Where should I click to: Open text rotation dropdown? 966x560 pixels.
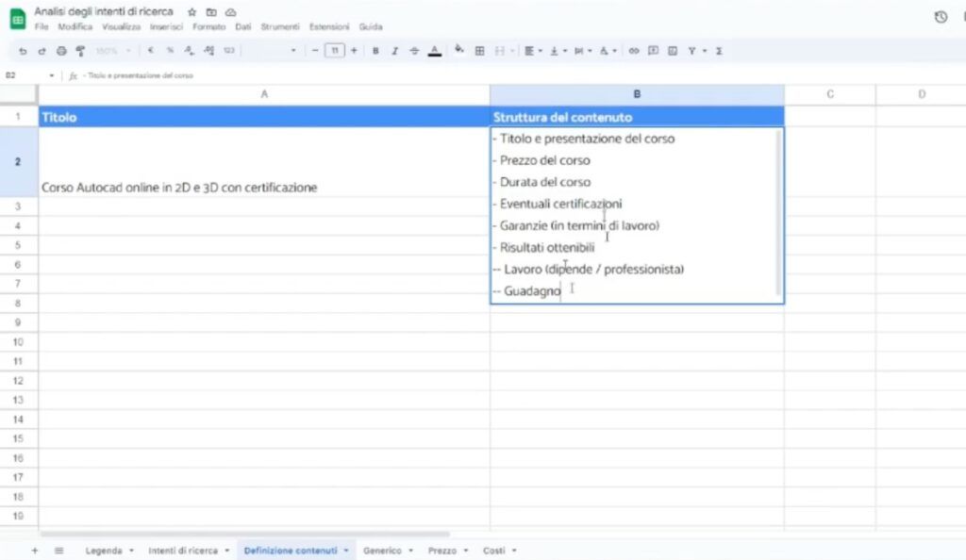(x=608, y=51)
